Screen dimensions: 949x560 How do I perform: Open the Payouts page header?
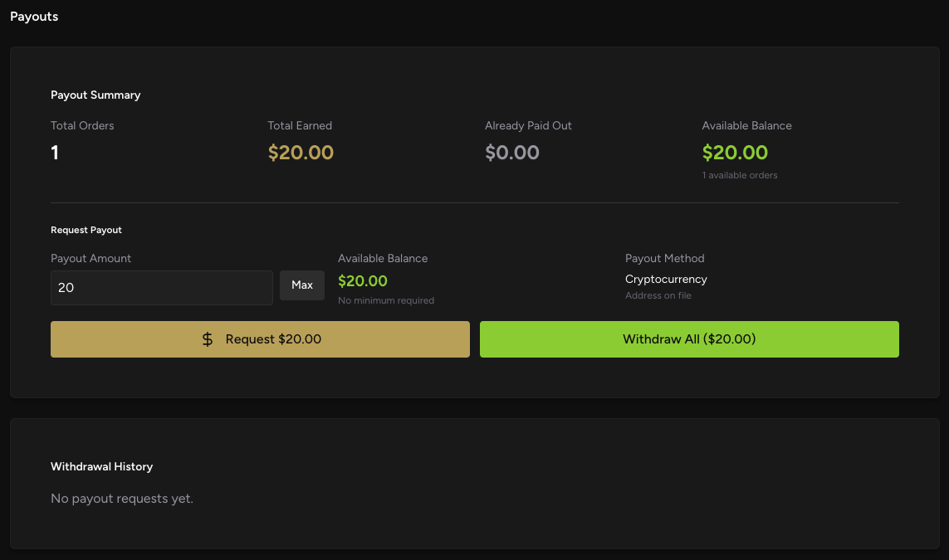[33, 16]
